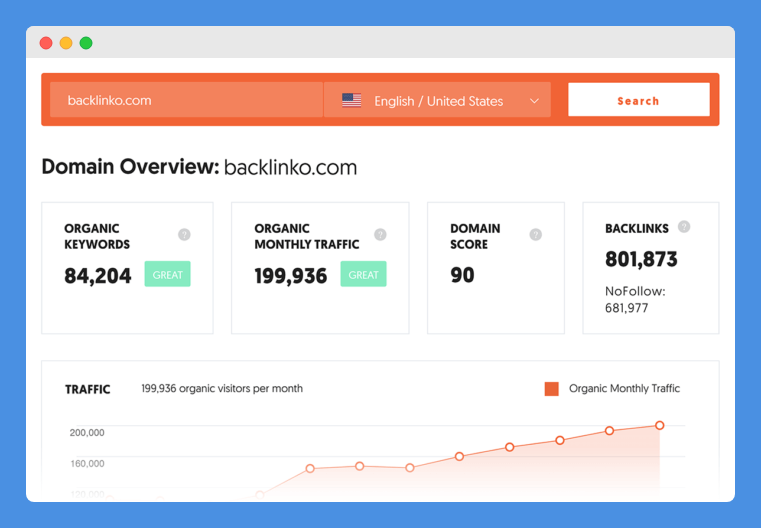761x528 pixels.
Task: Click the ORGANIC MONTHLY TRAFFIC card title
Action: coord(307,236)
